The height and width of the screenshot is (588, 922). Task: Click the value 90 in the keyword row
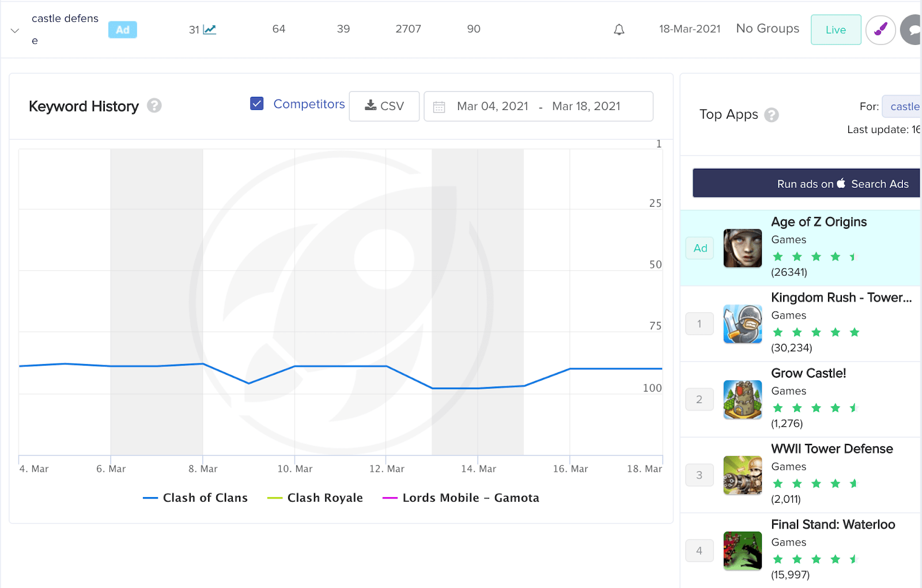tap(474, 29)
